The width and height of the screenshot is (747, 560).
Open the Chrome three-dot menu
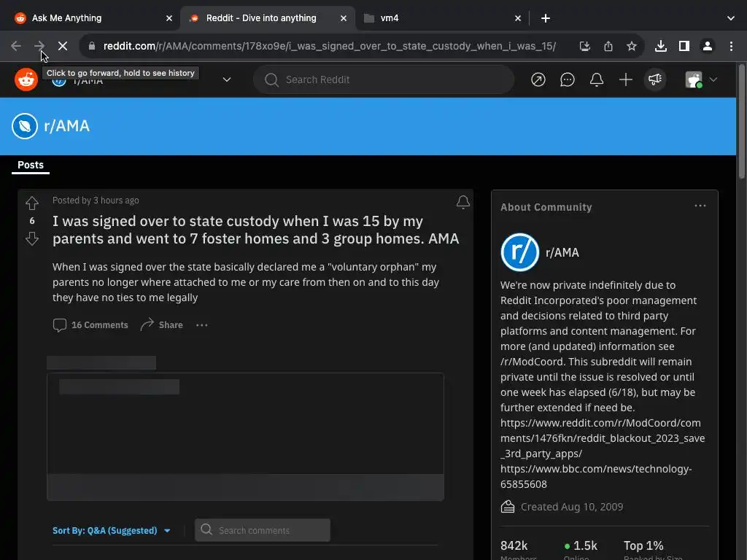point(731,46)
